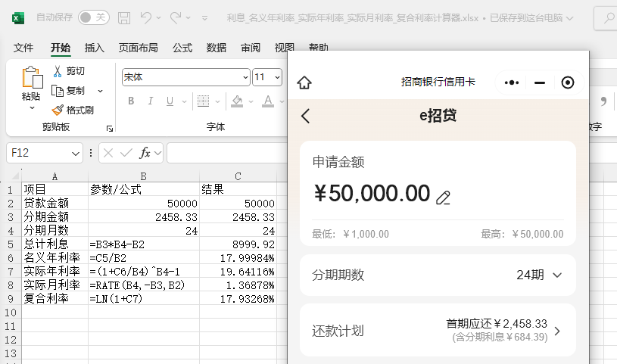The height and width of the screenshot is (364, 617).
Task: Click the Borders icon
Action: pyautogui.click(x=203, y=101)
